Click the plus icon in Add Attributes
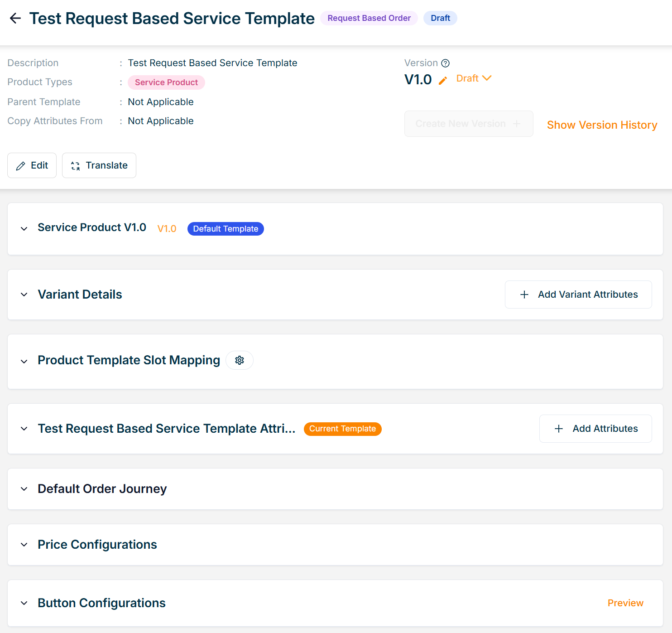The height and width of the screenshot is (633, 672). point(559,429)
